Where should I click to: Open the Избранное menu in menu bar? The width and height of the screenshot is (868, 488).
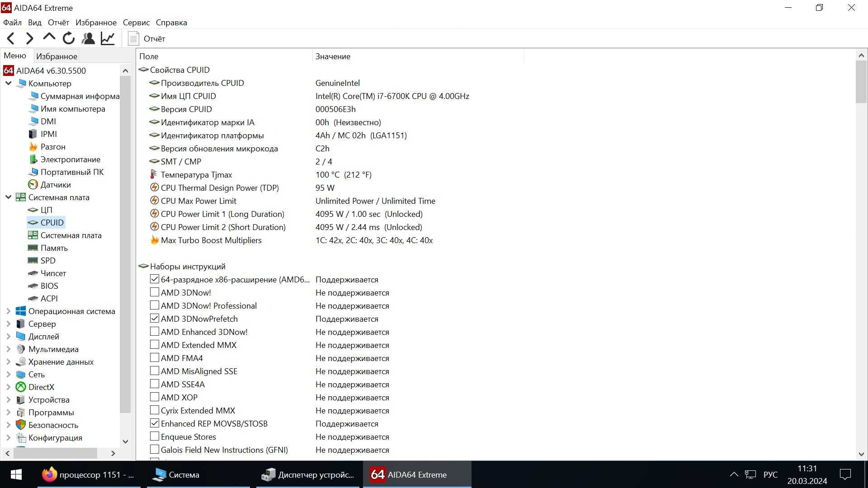pos(96,23)
